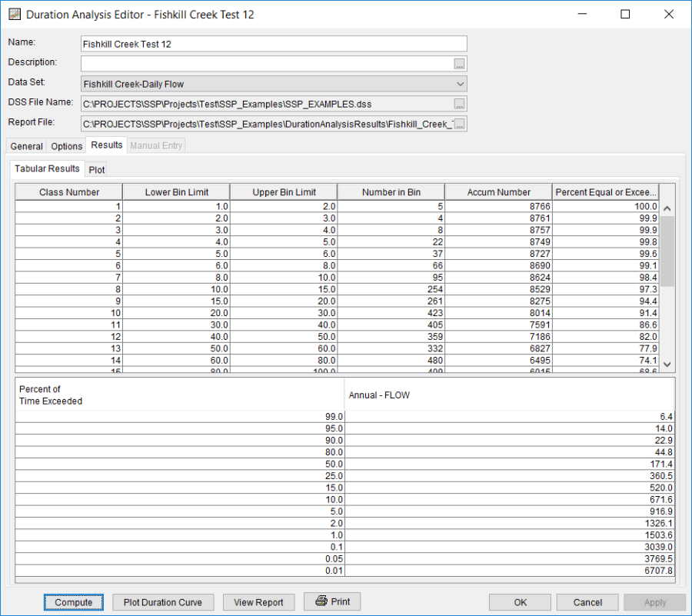Select the flow value 1326.1
This screenshot has width=692, height=616.
(x=510, y=524)
